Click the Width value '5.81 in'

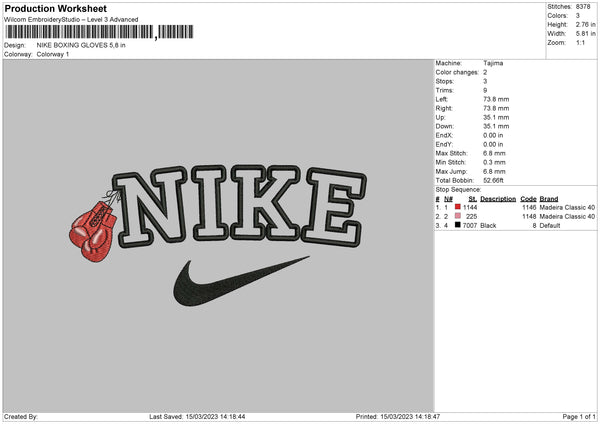point(586,34)
